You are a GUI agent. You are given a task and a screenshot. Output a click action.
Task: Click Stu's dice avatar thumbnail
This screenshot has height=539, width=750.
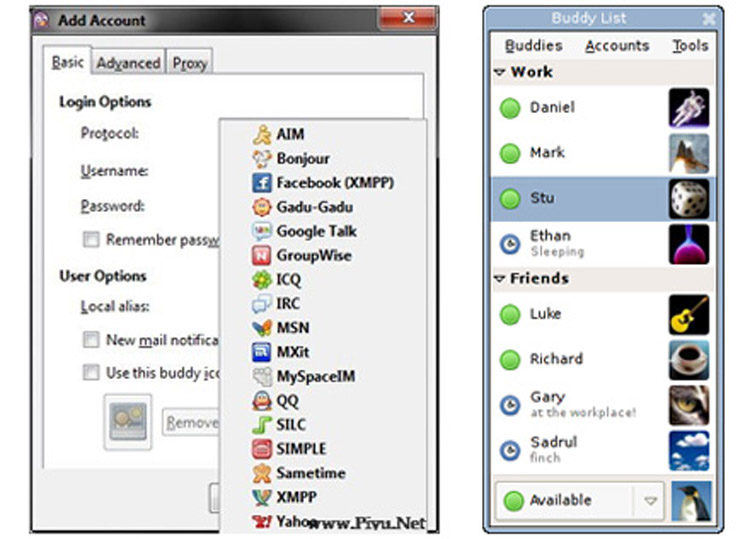(x=689, y=199)
